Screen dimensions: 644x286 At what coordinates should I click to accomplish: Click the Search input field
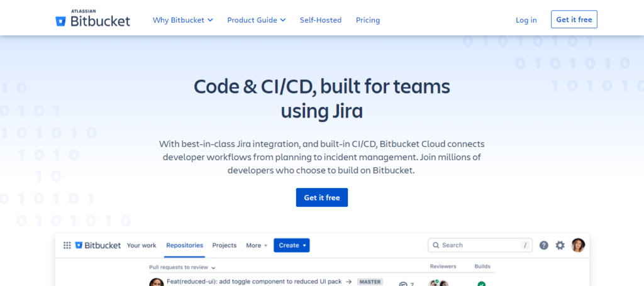click(478, 245)
